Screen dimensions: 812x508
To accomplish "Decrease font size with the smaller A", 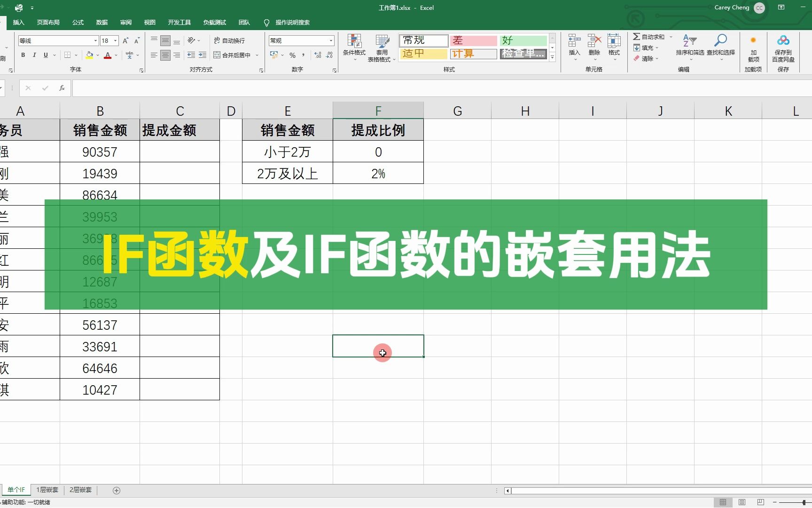I will [137, 41].
